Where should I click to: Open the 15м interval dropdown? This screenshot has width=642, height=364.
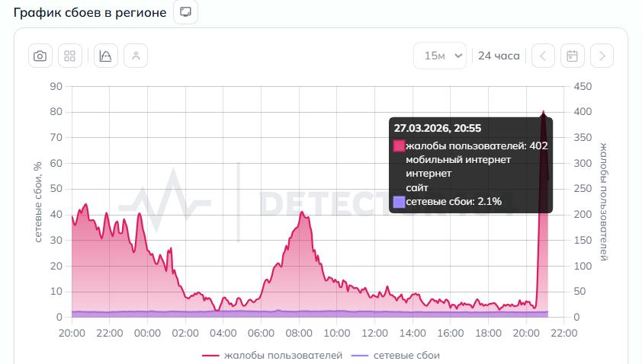pyautogui.click(x=439, y=56)
